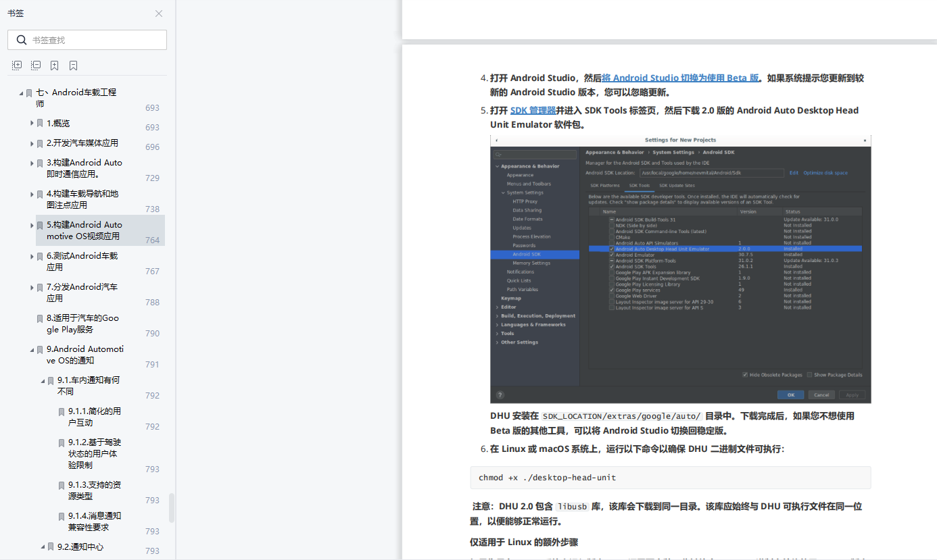This screenshot has width=937, height=560.
Task: Click bookmark icon beside 9.1.1.简化的用户互动
Action: [62, 411]
